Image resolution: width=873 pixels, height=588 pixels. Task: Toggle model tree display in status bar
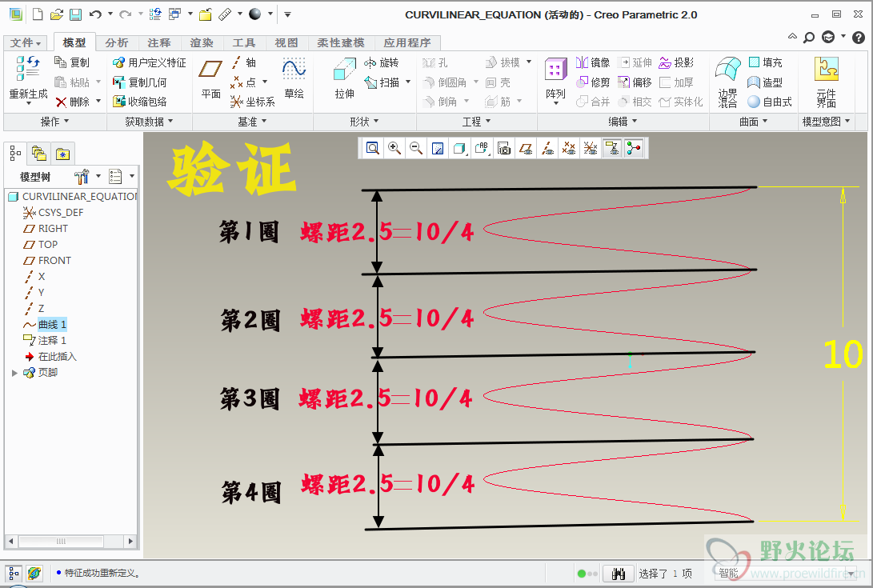14,573
